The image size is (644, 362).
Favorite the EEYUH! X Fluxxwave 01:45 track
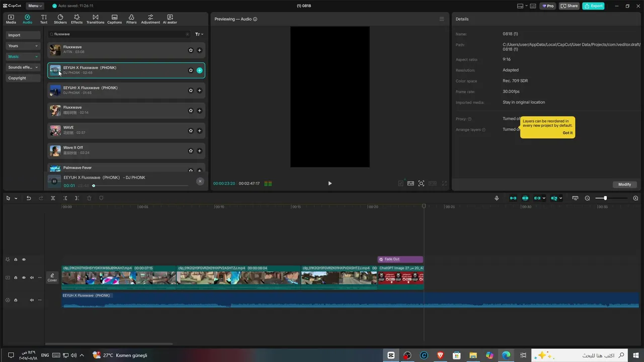(191, 90)
